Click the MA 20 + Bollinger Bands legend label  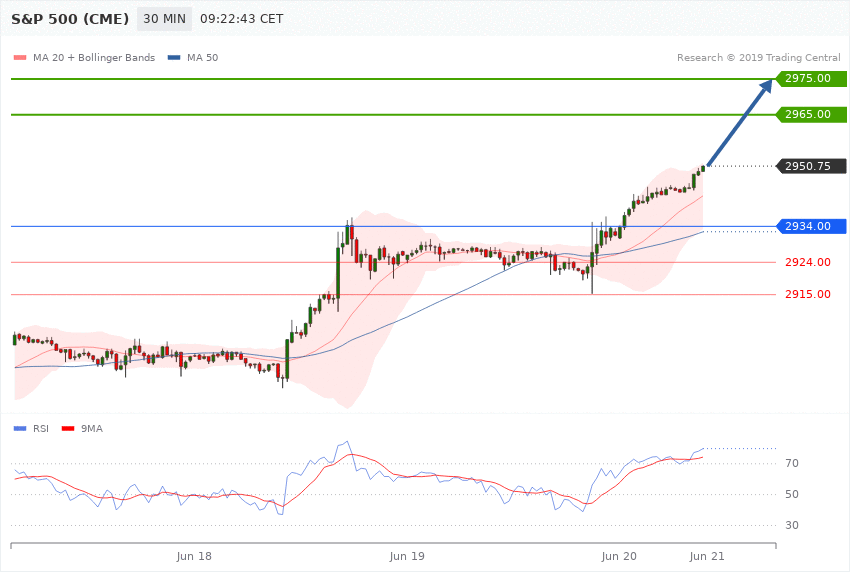[94, 57]
